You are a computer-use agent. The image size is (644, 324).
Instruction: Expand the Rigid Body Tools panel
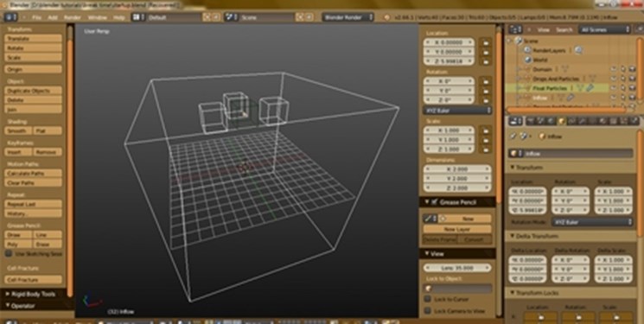coord(33,294)
